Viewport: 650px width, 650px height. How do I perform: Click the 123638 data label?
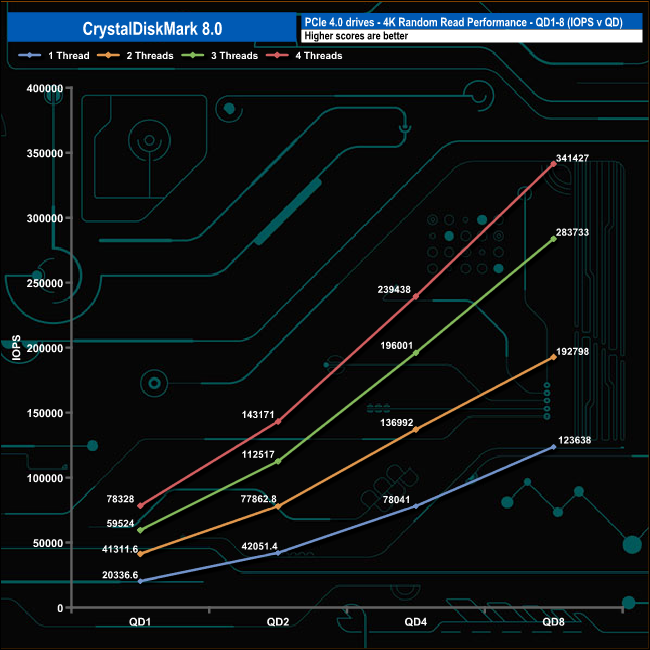pos(575,440)
